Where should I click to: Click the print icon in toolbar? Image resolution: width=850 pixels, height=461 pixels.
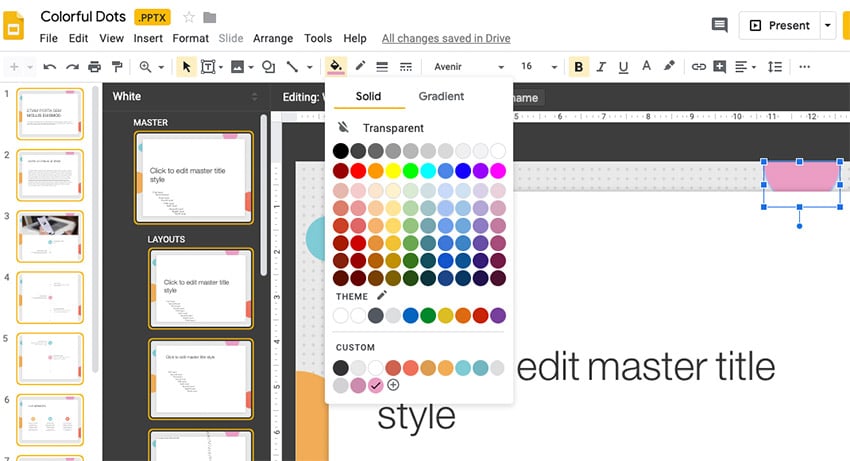coord(95,67)
